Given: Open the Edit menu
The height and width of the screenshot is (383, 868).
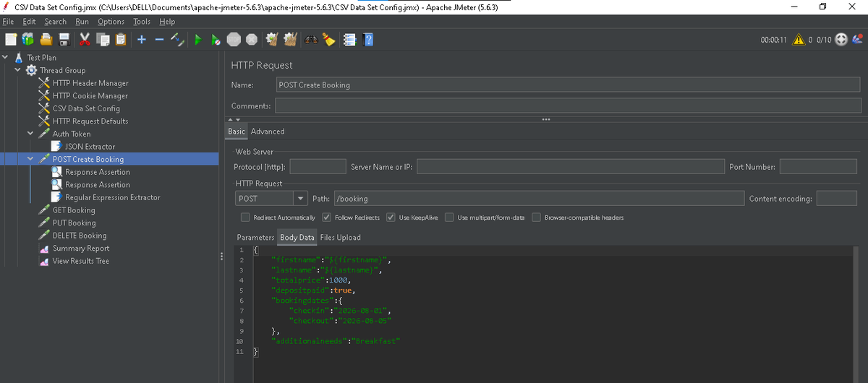Looking at the screenshot, I should (29, 22).
